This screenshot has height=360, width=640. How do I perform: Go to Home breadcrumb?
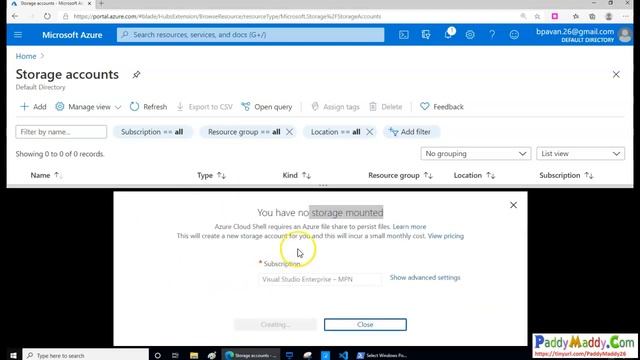click(26, 56)
